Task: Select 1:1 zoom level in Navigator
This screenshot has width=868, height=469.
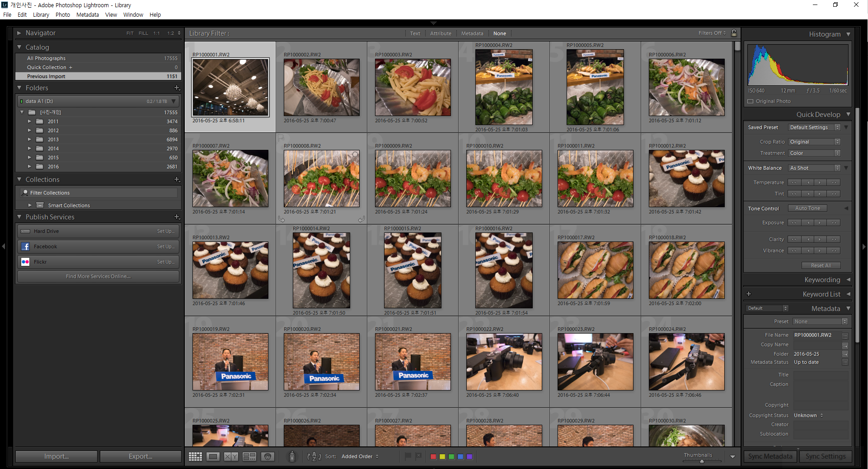Action: 156,33
